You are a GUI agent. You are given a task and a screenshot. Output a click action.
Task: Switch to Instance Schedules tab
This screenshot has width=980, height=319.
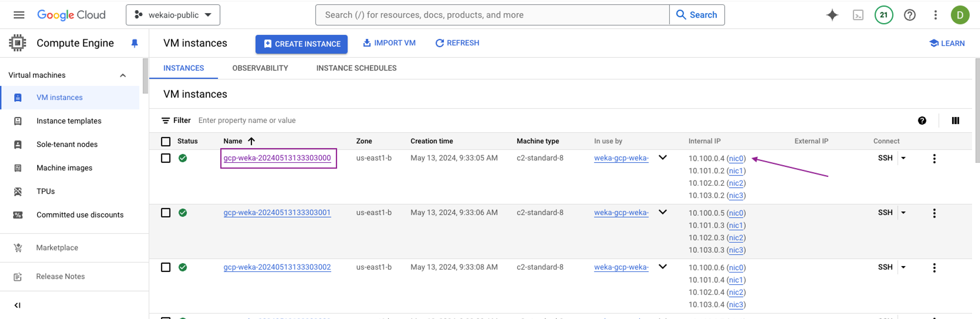pos(356,68)
